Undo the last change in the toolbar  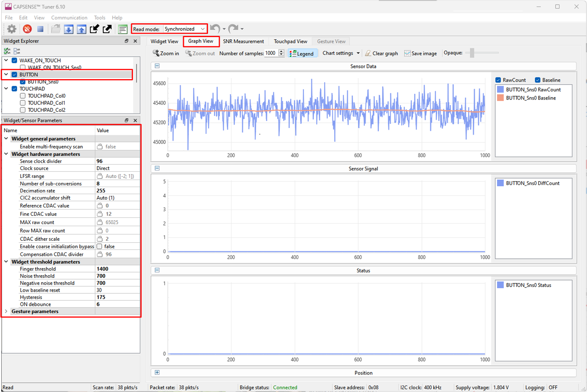(215, 28)
